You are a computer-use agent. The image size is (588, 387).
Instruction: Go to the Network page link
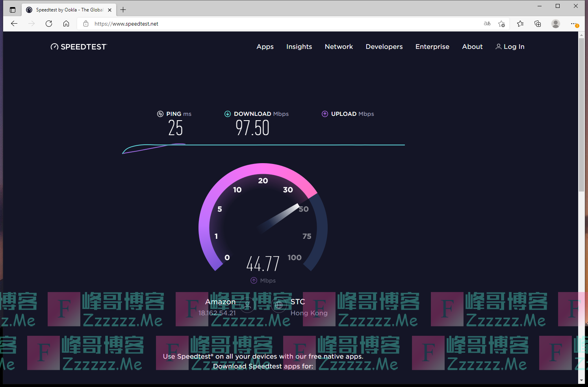click(339, 47)
